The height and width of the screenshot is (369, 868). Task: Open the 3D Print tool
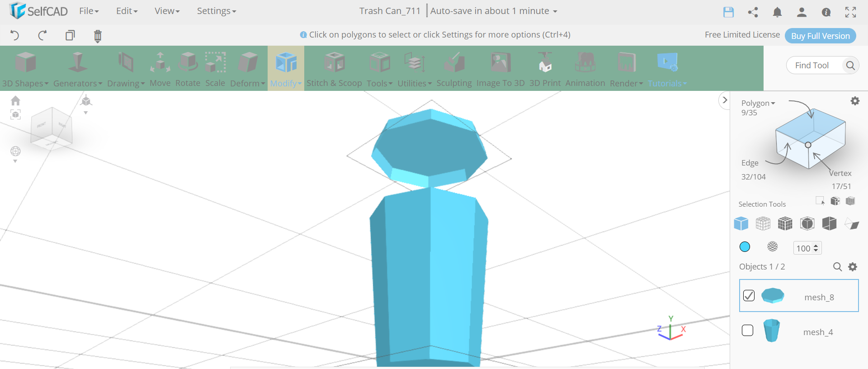(x=545, y=68)
